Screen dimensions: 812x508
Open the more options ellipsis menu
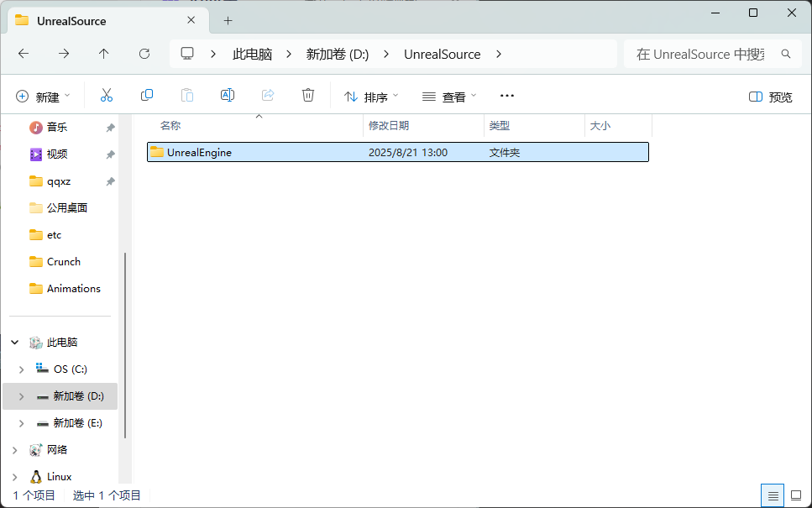pos(506,97)
